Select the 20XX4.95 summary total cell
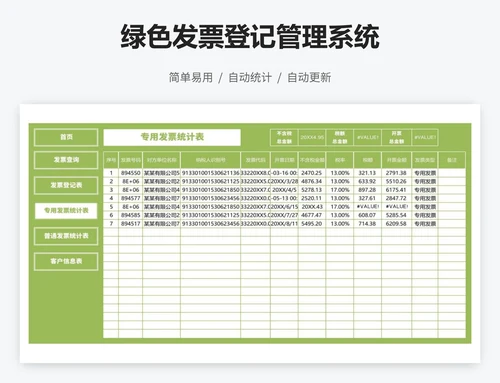 [x=312, y=137]
